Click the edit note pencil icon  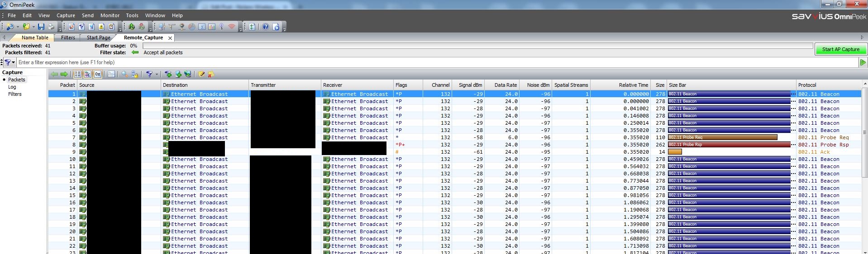201,74
